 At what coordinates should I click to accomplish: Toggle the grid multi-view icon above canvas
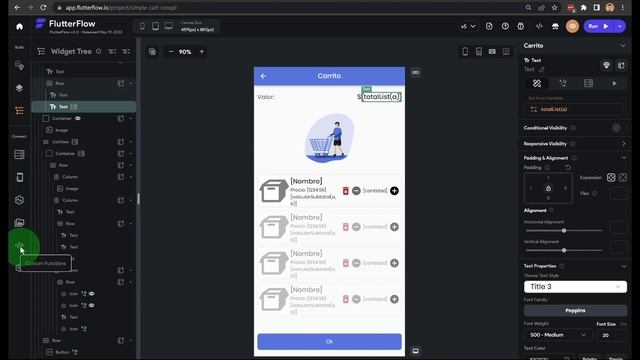(x=506, y=51)
